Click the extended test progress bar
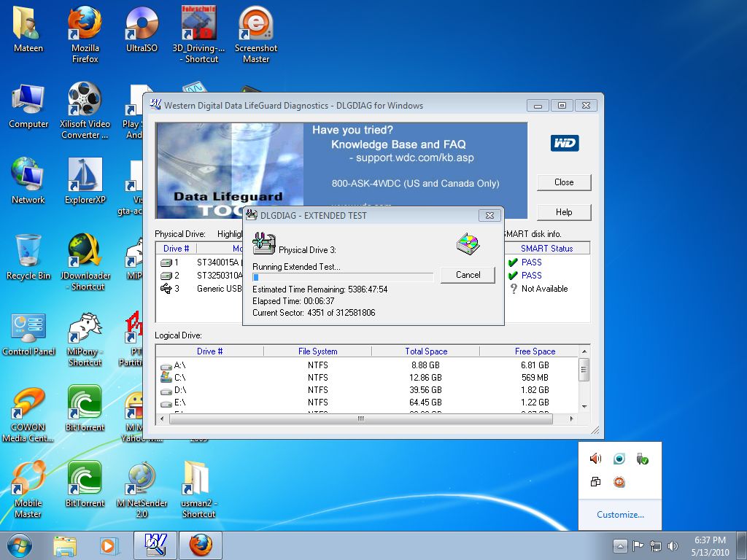Screen dimensions: 747x560 (x=343, y=277)
